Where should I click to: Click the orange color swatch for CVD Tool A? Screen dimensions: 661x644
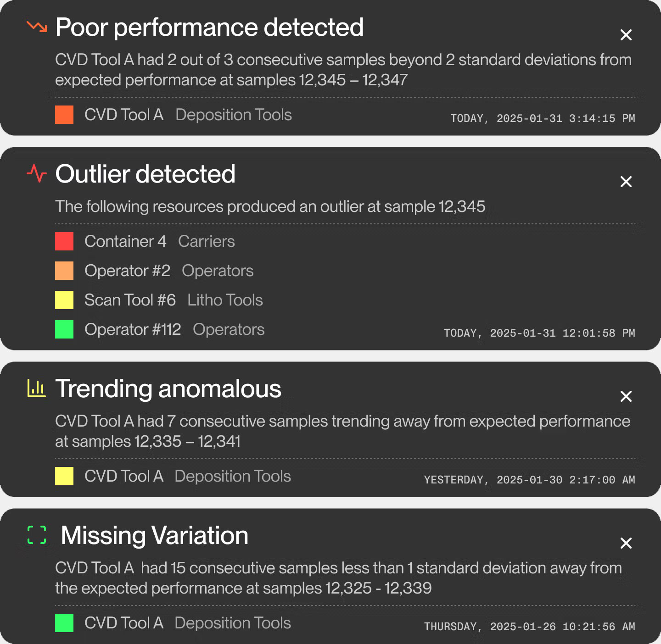[64, 114]
